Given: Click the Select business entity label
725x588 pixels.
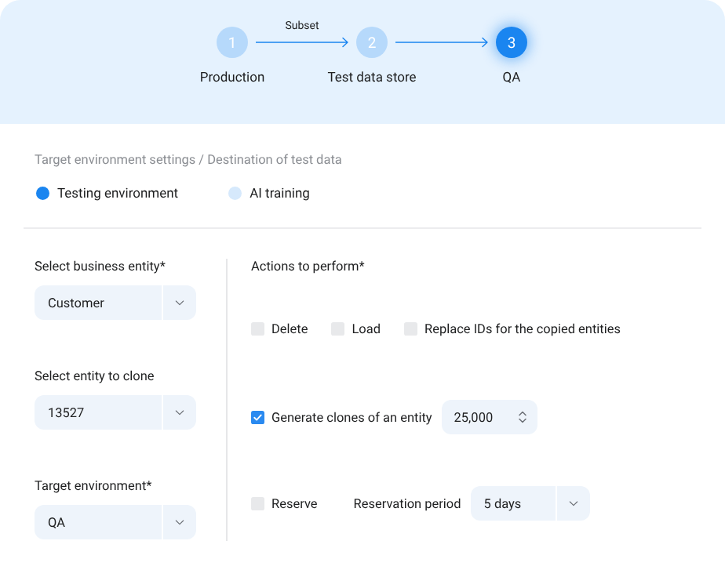Looking at the screenshot, I should tap(100, 266).
